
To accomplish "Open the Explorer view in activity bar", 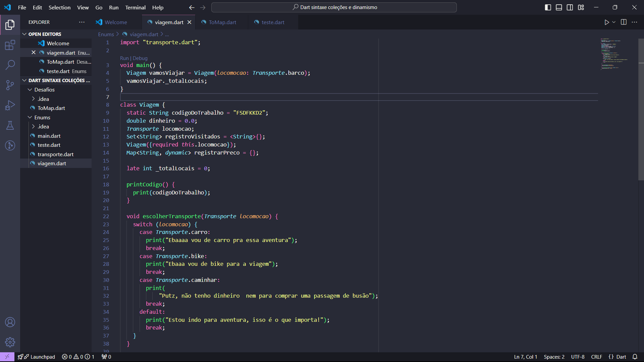I will point(10,24).
